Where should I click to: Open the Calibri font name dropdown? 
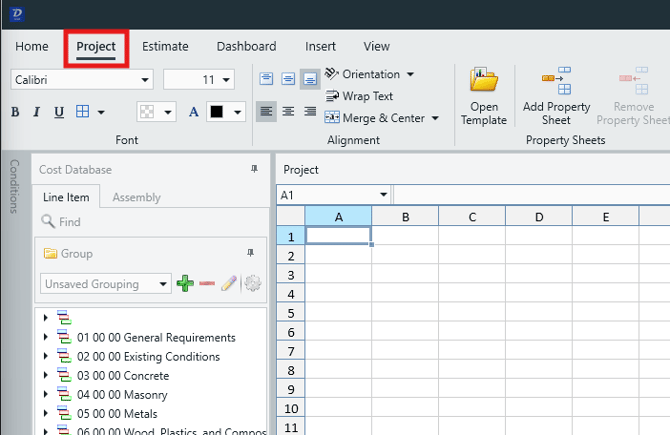pyautogui.click(x=146, y=79)
